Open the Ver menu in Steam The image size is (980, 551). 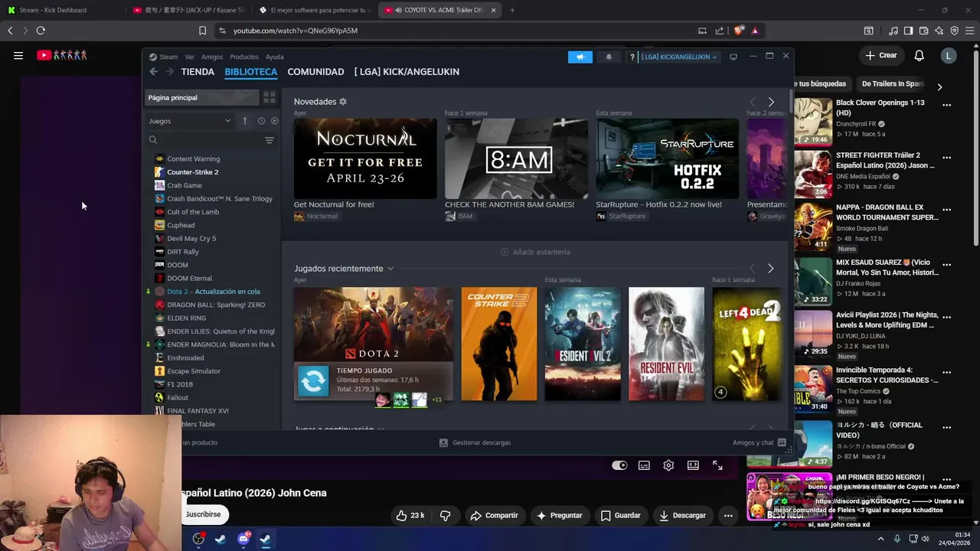coord(189,57)
